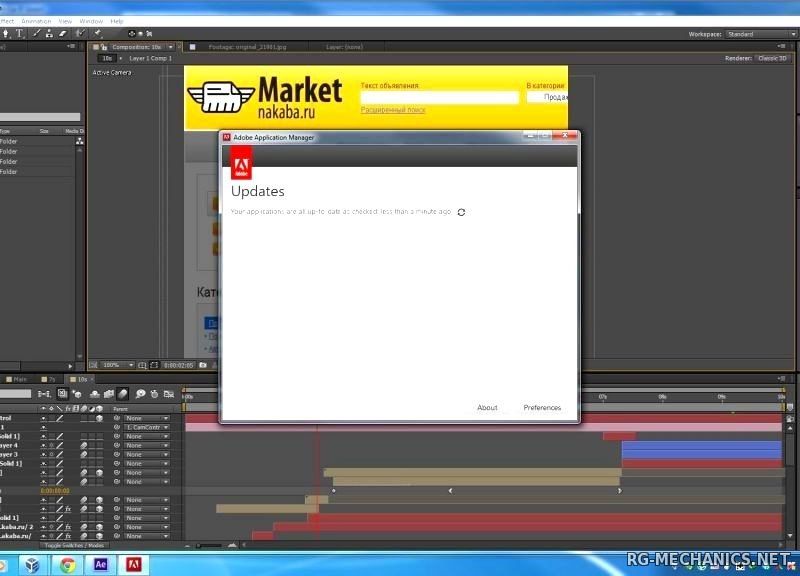Image resolution: width=800 pixels, height=576 pixels.
Task: Click the flowchart icon in the project panel
Action: point(80,141)
